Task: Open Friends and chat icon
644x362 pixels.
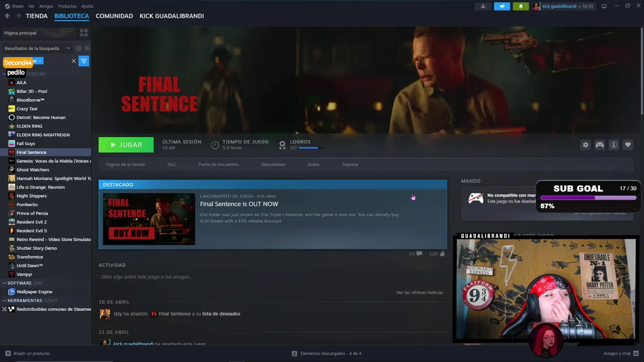Action: coord(636,353)
